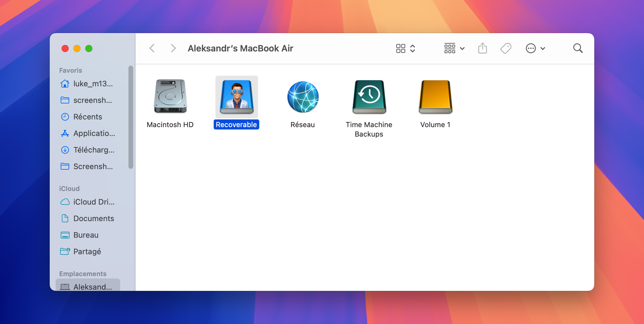Open iCloud Drive in the sidebar
This screenshot has width=644, height=324.
[x=88, y=202]
